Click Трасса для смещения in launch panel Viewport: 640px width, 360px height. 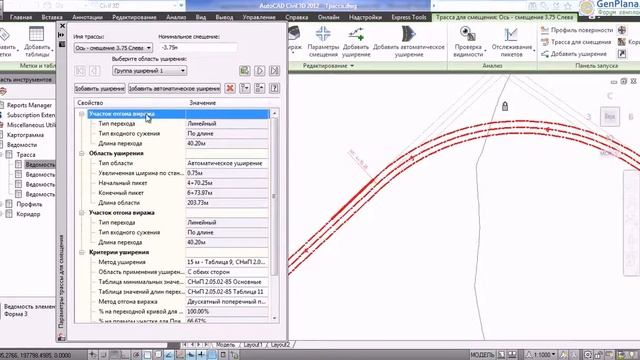click(576, 42)
